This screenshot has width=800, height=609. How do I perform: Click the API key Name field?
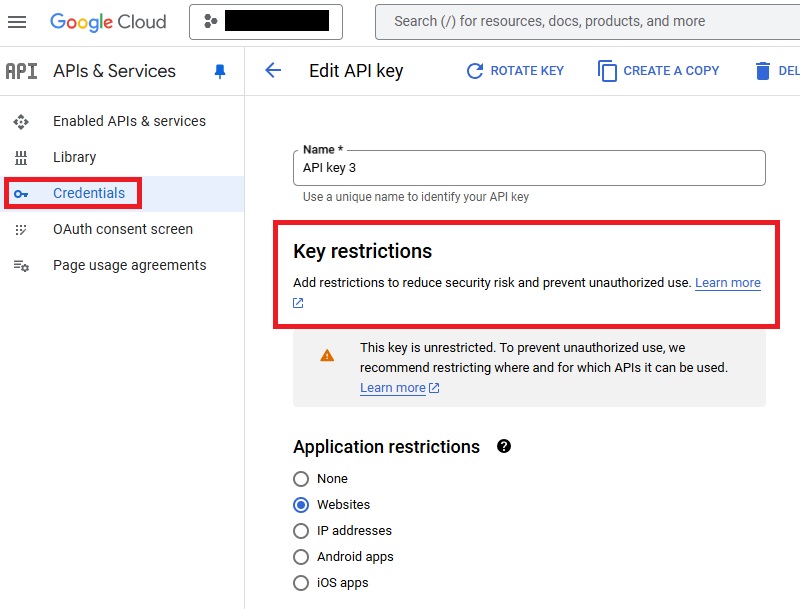(528, 169)
